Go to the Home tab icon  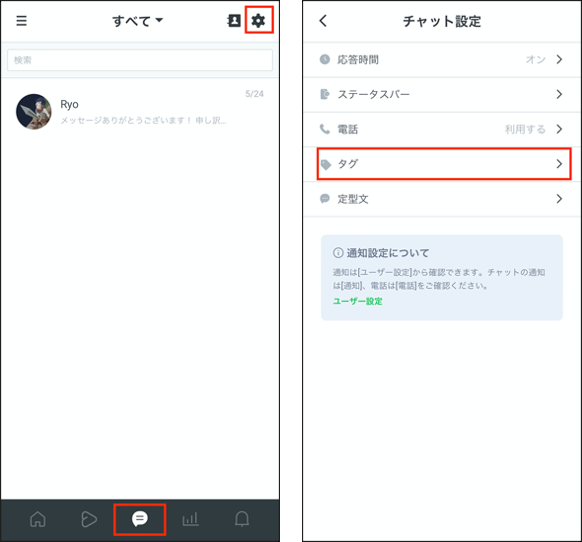click(x=38, y=519)
